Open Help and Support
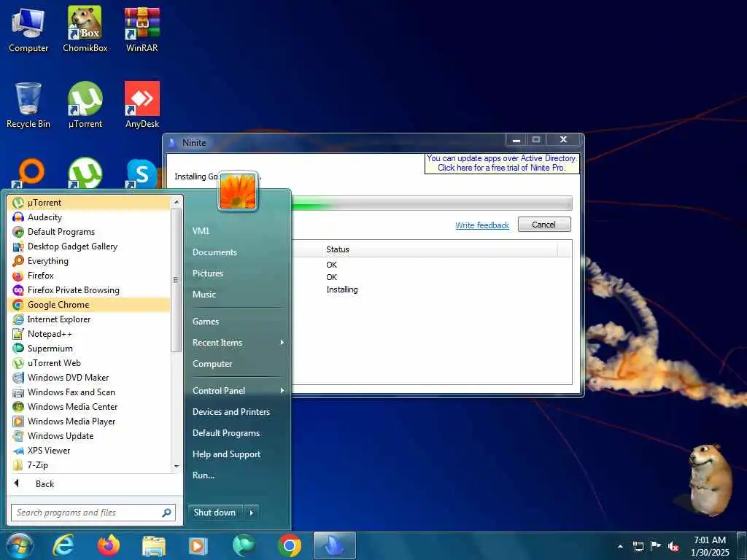747x560 pixels. [239, 455]
